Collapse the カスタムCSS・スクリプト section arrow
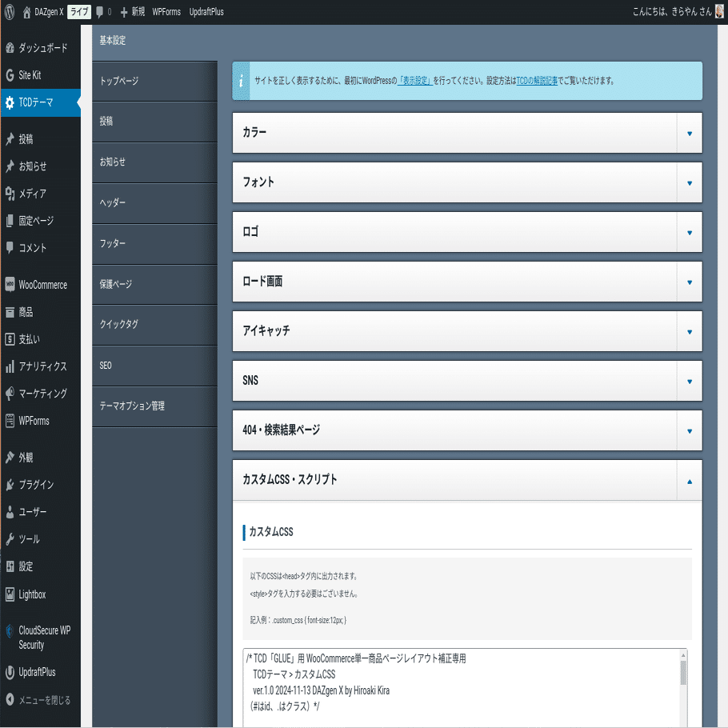Viewport: 728px width, 728px height. 690,482
